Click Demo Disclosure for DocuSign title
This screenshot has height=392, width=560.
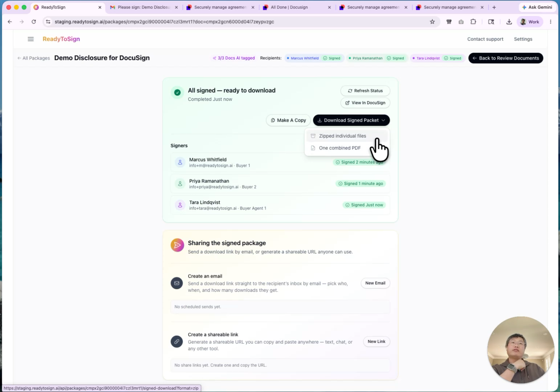pos(102,58)
